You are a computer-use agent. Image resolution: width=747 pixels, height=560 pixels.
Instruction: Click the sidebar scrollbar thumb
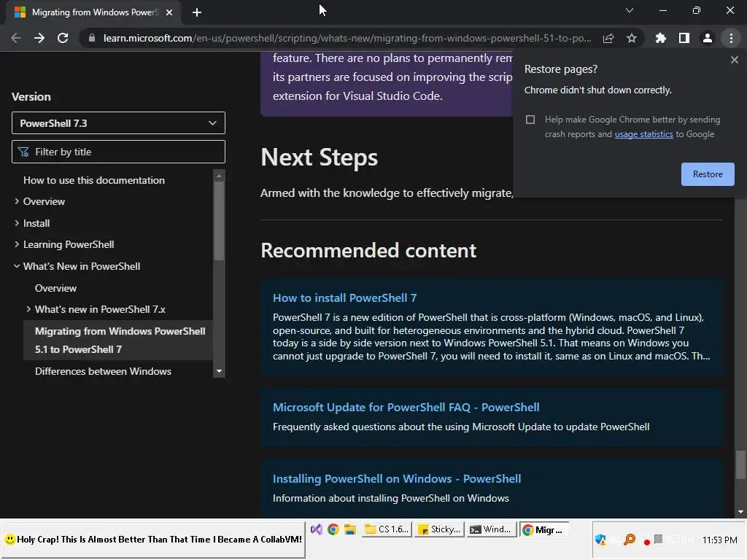click(x=219, y=221)
